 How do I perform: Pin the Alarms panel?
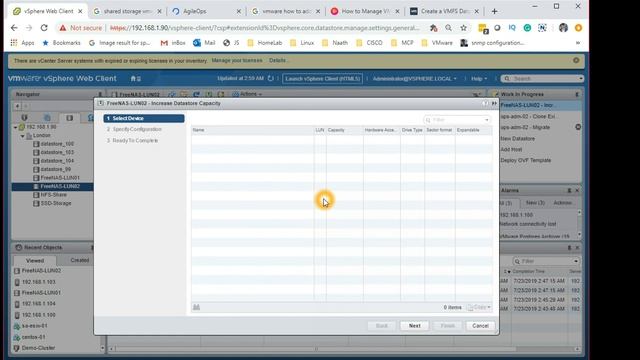coord(569,191)
